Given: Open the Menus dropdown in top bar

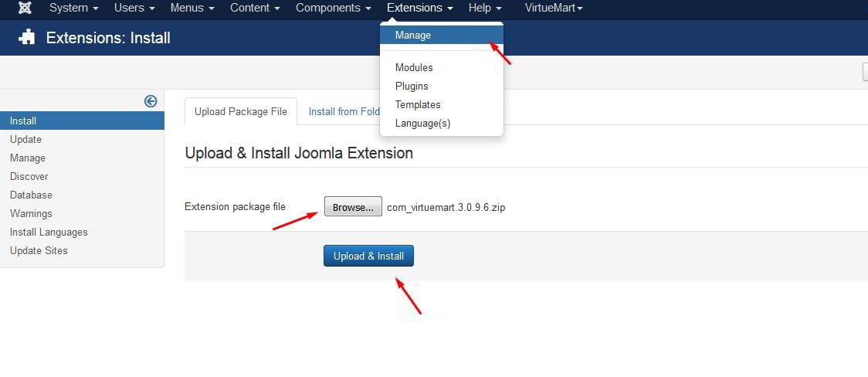Looking at the screenshot, I should pyautogui.click(x=192, y=8).
